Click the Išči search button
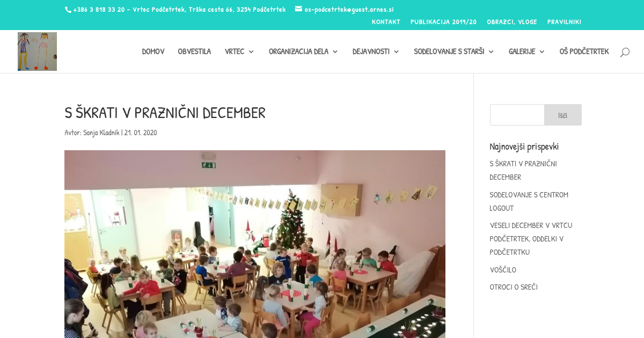The width and height of the screenshot is (644, 338). point(563,115)
